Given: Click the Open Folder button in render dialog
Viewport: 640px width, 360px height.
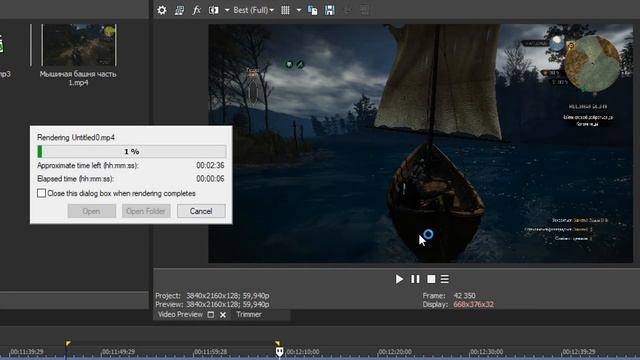Looking at the screenshot, I should point(146,211).
